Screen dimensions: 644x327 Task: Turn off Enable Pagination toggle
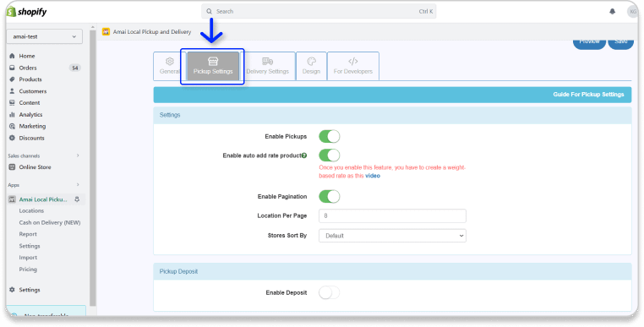(330, 196)
